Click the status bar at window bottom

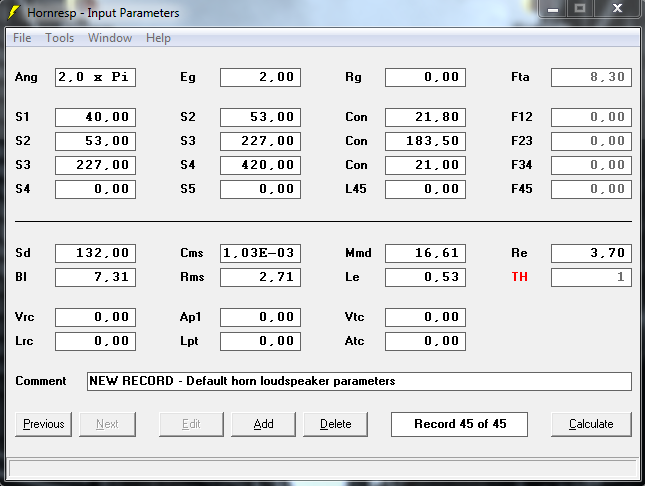[x=322, y=469]
